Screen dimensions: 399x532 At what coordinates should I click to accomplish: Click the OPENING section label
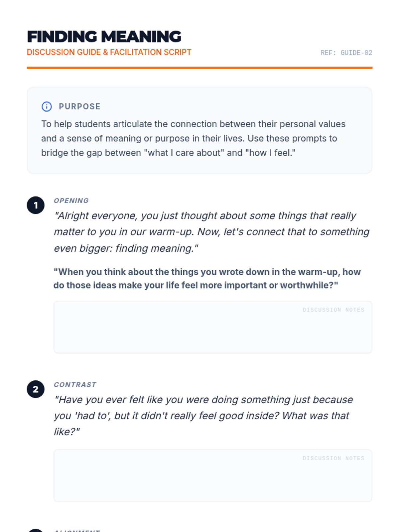click(71, 201)
